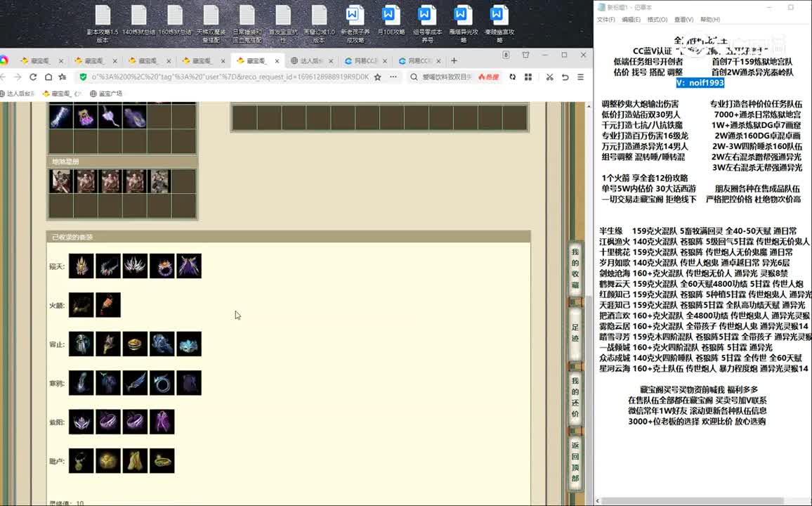Click the golden necklace icon in the last set row
The width and height of the screenshot is (812, 506).
click(x=81, y=460)
